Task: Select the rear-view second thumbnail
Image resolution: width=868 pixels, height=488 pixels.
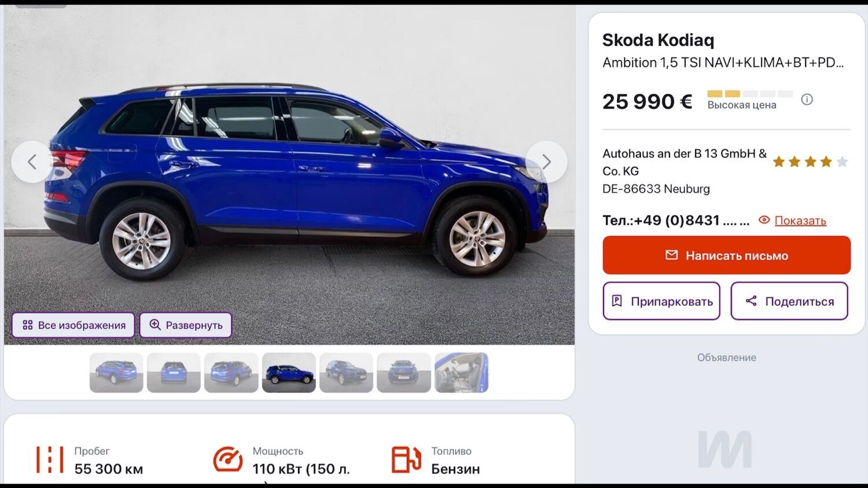Action: pyautogui.click(x=174, y=373)
